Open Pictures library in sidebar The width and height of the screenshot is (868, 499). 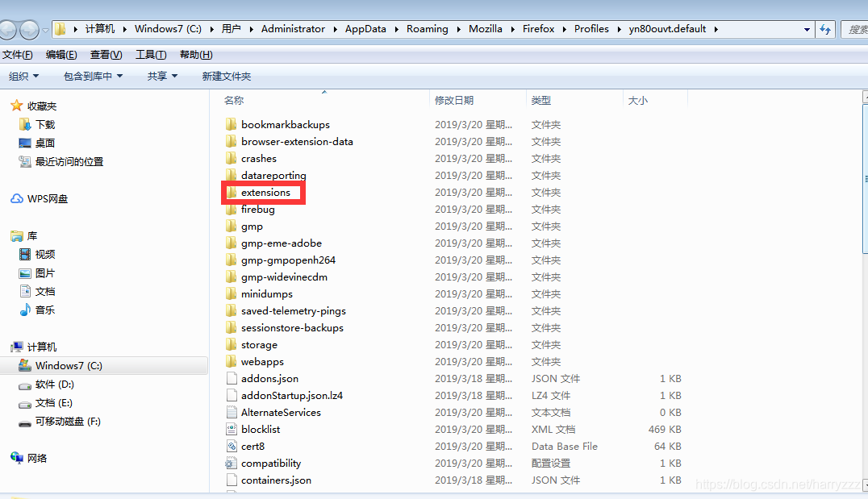pyautogui.click(x=45, y=272)
